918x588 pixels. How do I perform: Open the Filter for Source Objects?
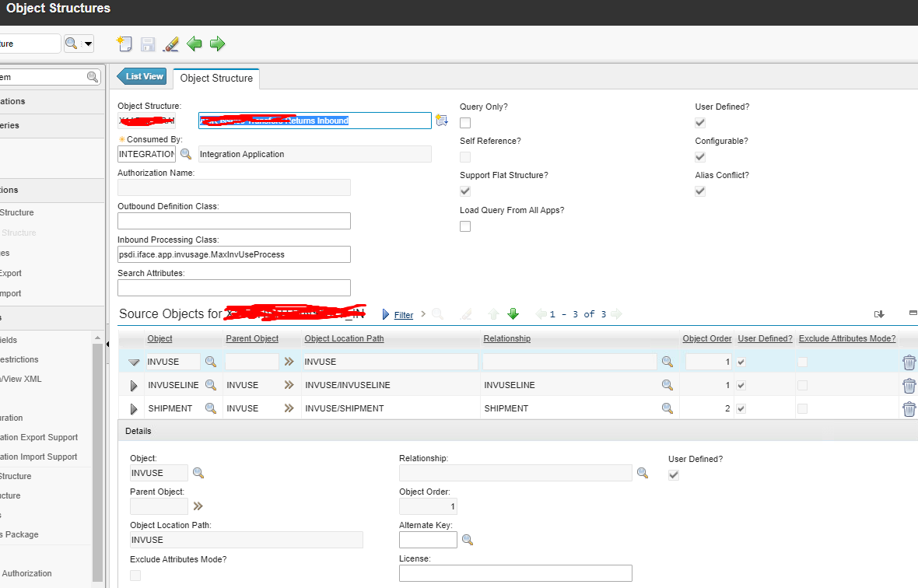[403, 313]
